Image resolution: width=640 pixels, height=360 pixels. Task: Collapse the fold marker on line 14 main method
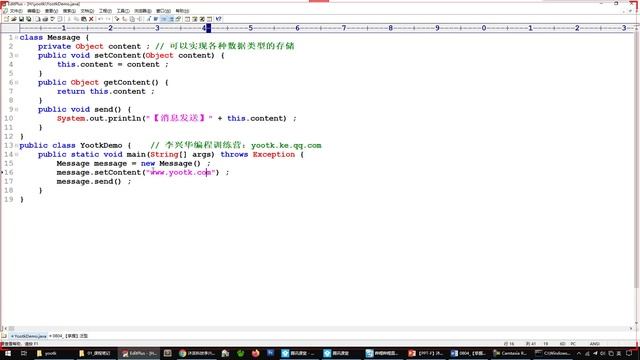point(16,154)
